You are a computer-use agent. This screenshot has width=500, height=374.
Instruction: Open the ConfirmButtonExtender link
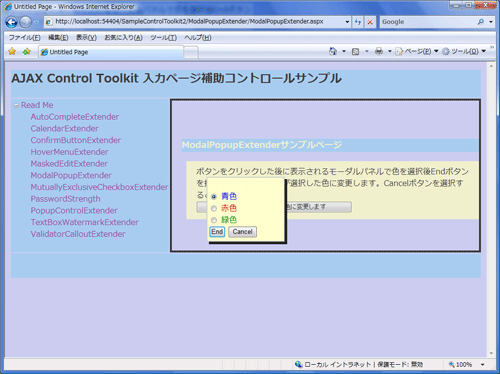coord(76,140)
